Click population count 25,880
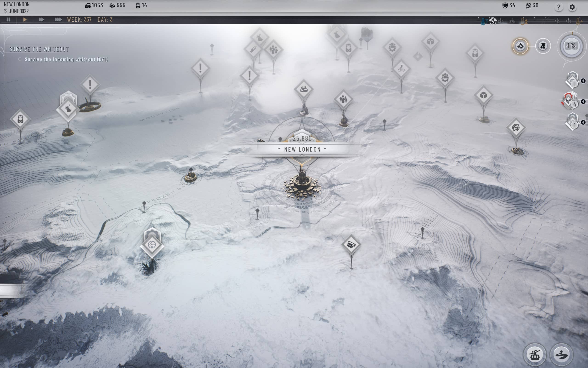The height and width of the screenshot is (368, 588). (x=302, y=138)
